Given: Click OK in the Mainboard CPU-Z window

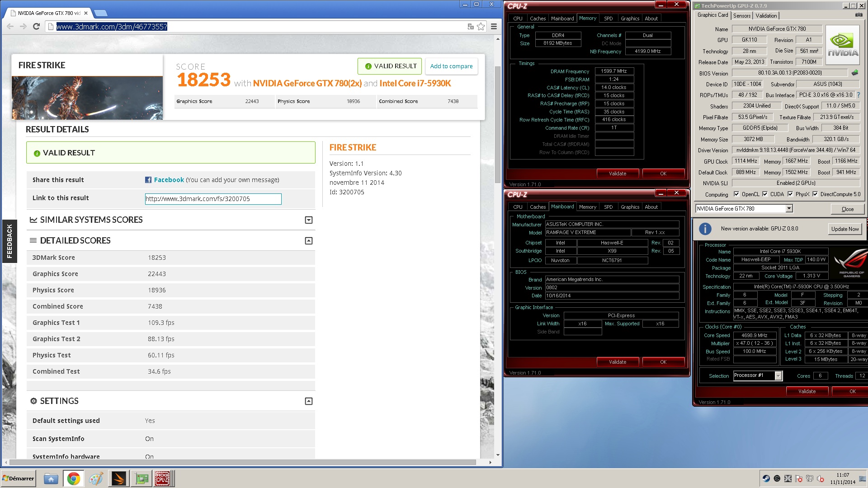Looking at the screenshot, I should pos(663,362).
